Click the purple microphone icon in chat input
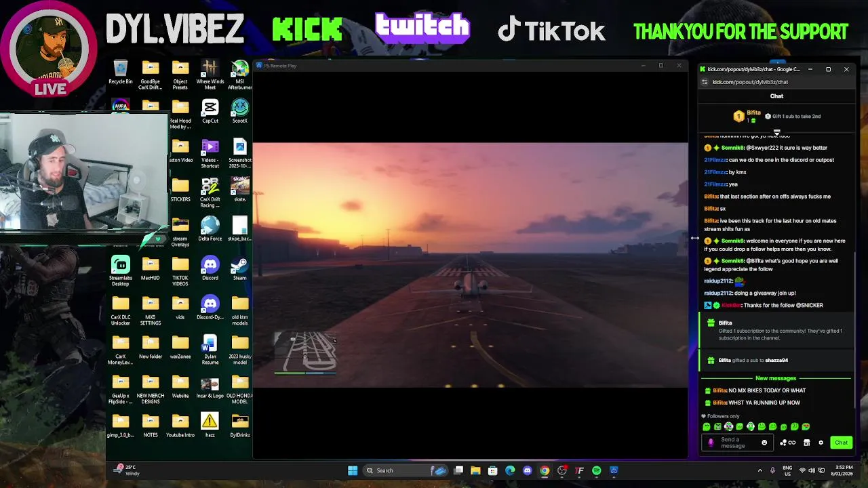The image size is (868, 488). coord(711,443)
